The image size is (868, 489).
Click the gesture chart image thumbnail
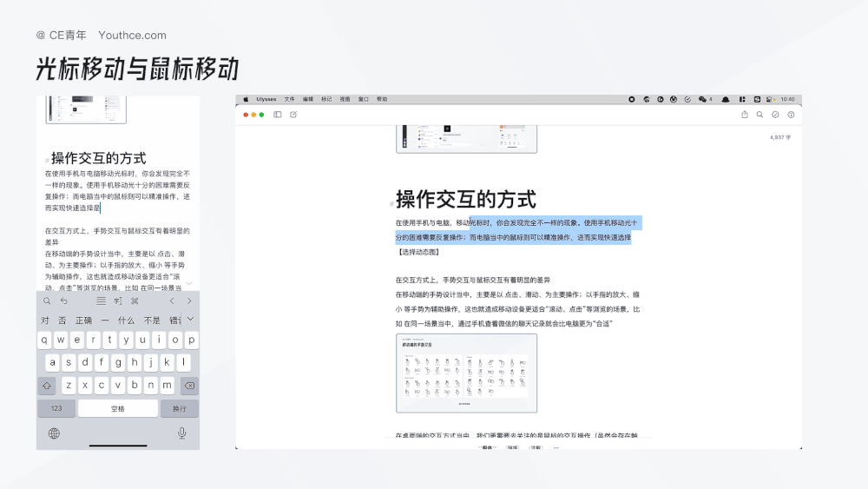point(466,373)
